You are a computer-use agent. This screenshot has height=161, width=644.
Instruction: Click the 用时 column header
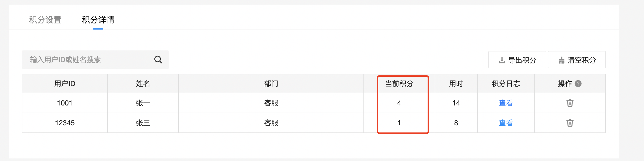pyautogui.click(x=456, y=84)
